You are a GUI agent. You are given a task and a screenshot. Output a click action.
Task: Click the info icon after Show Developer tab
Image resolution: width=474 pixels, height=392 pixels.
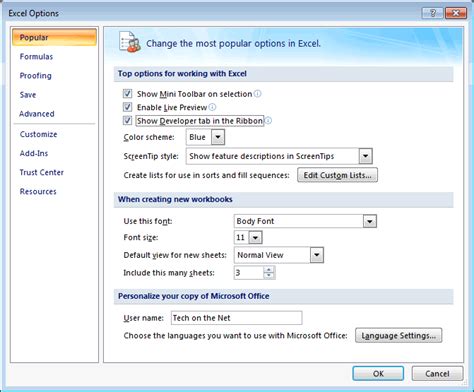(268, 120)
